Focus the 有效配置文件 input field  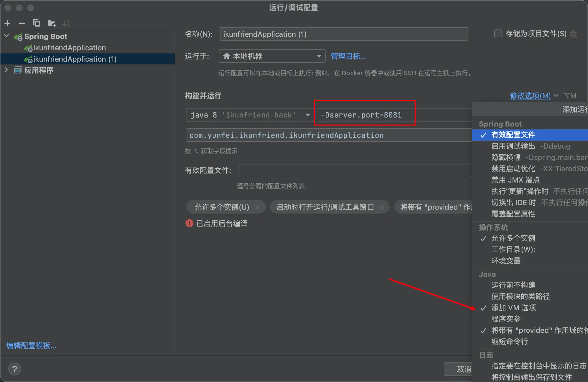pyautogui.click(x=355, y=170)
